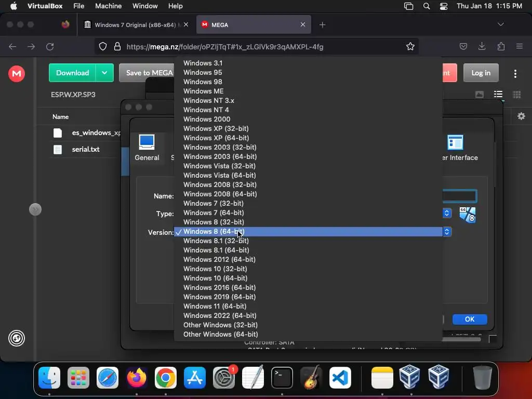Choose Other Windows (64-bit) version
532x399 pixels.
point(308,335)
